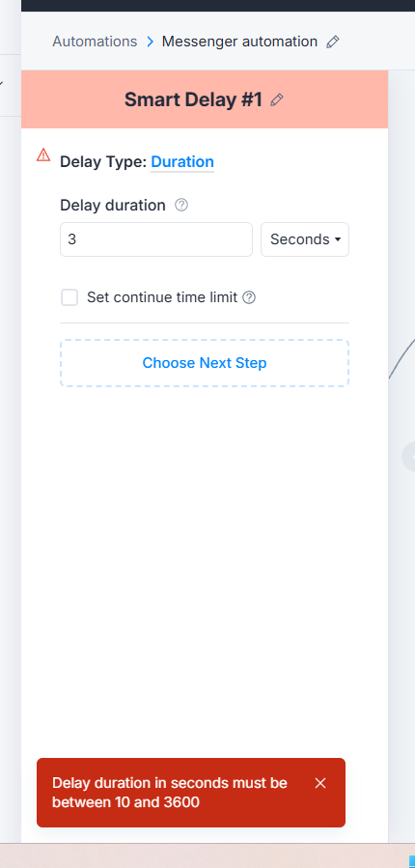Screen dimensions: 415x868
Task: Open the Seconds unit dropdown
Action: pyautogui.click(x=305, y=239)
